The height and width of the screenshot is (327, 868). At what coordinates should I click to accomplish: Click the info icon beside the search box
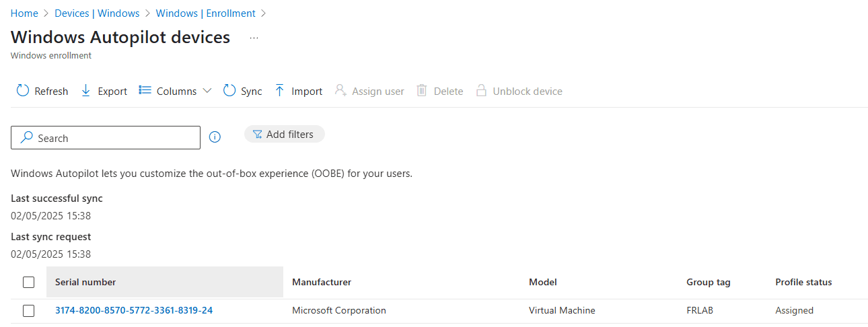pyautogui.click(x=215, y=137)
